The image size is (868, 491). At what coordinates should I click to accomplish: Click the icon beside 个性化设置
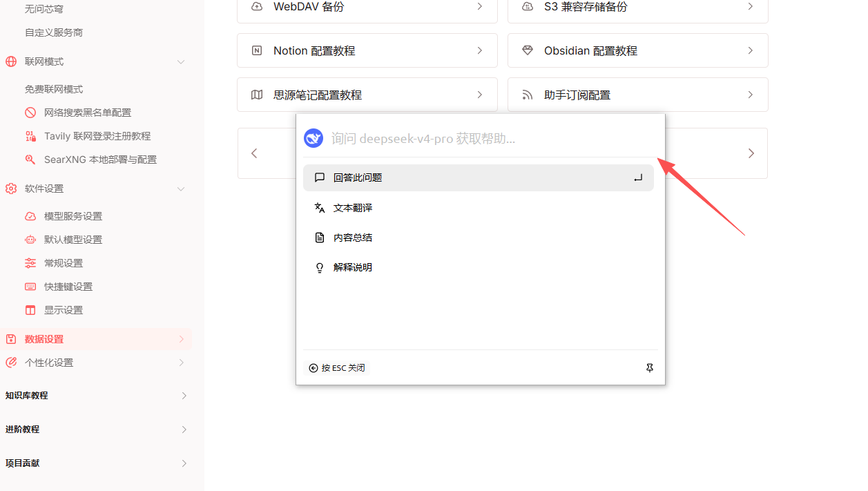11,363
